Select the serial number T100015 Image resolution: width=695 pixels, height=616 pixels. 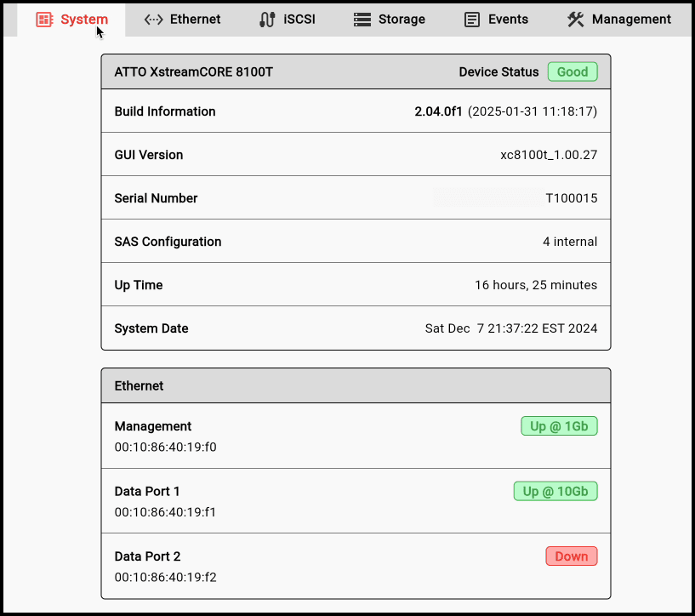571,198
